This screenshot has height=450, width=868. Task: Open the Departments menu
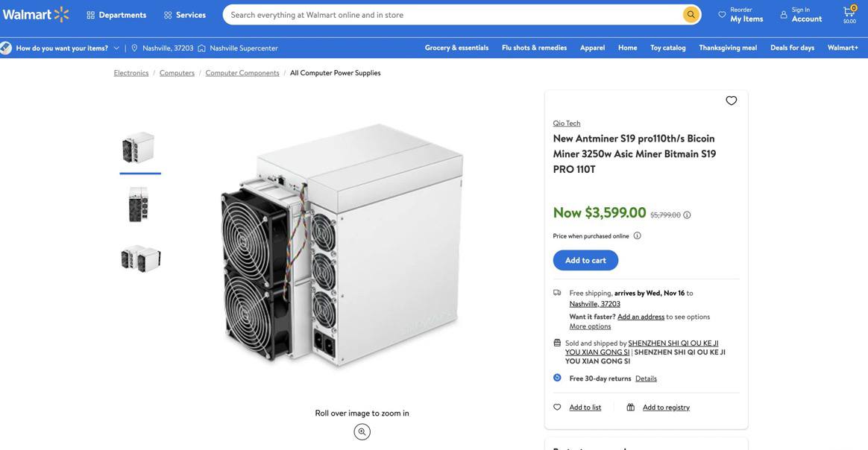click(x=116, y=15)
